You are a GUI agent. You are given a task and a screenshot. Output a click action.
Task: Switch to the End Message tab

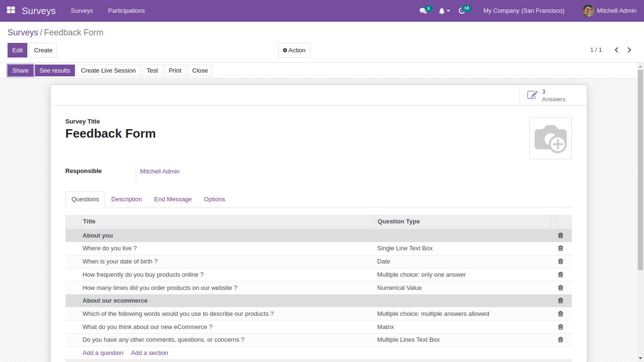(173, 199)
